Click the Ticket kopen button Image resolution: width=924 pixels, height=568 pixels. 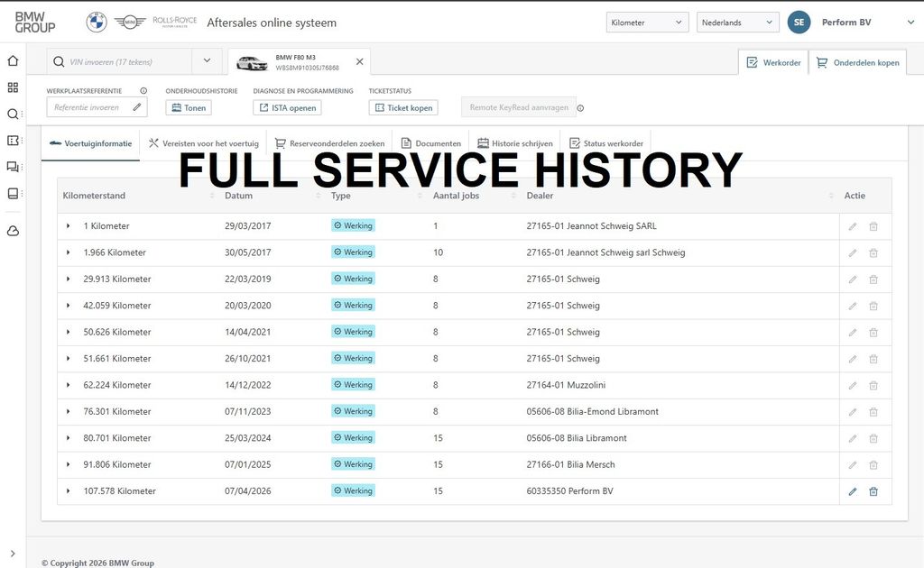pos(403,107)
